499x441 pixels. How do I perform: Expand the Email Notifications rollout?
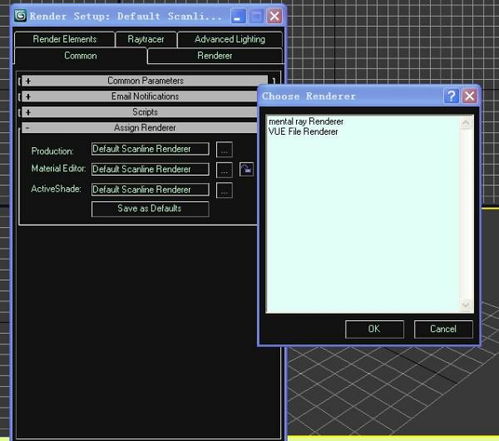pos(140,97)
